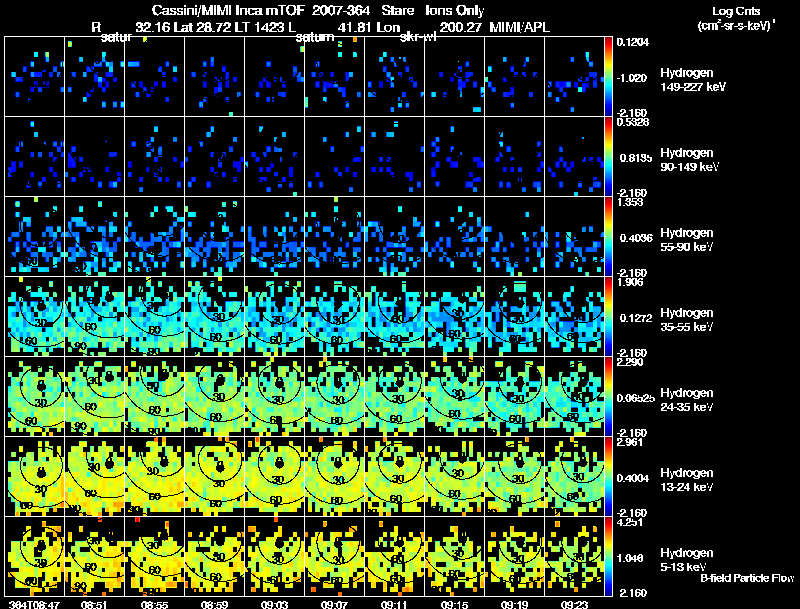Click the 'Ions Only' header text
Viewport: 800px width, 609px height.
click(x=455, y=10)
